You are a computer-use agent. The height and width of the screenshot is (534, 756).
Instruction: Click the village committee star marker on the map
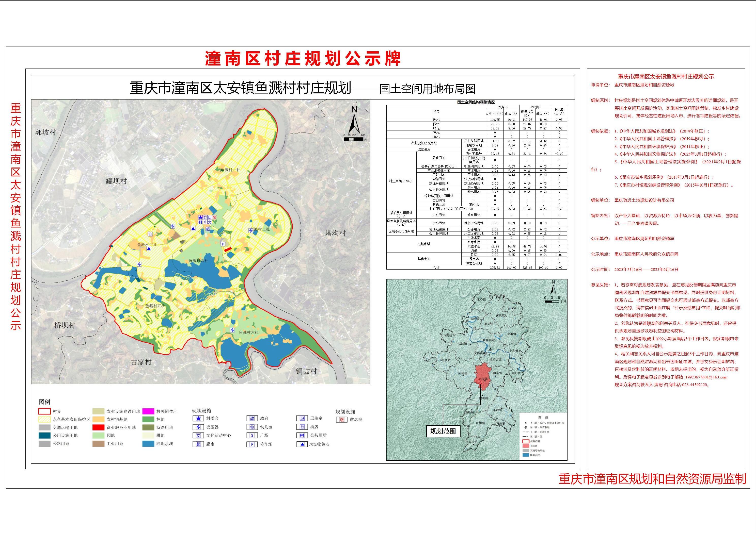(200, 218)
